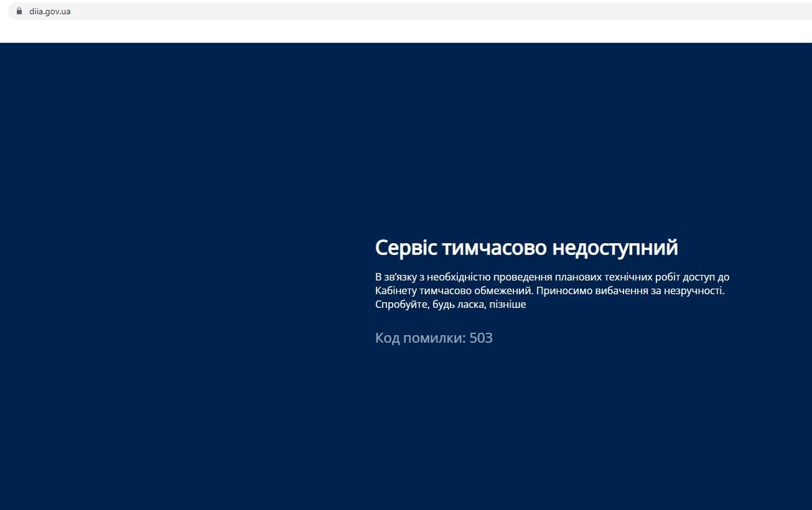The width and height of the screenshot is (812, 510).
Task: Click the text "Код помилки: 503"
Action: coord(434,338)
